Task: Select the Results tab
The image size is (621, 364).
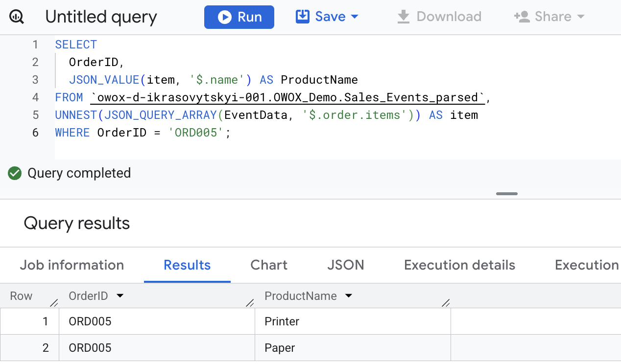Action: coord(187,265)
